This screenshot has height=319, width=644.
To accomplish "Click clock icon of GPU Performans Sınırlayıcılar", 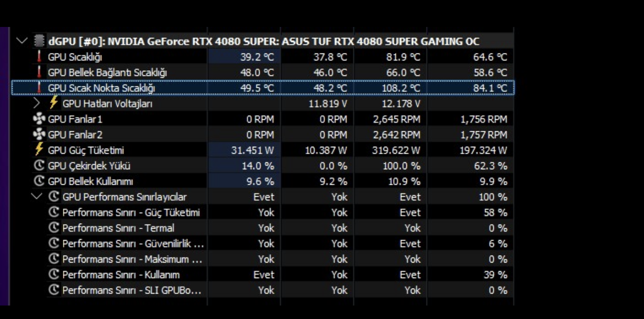I will coord(54,197).
